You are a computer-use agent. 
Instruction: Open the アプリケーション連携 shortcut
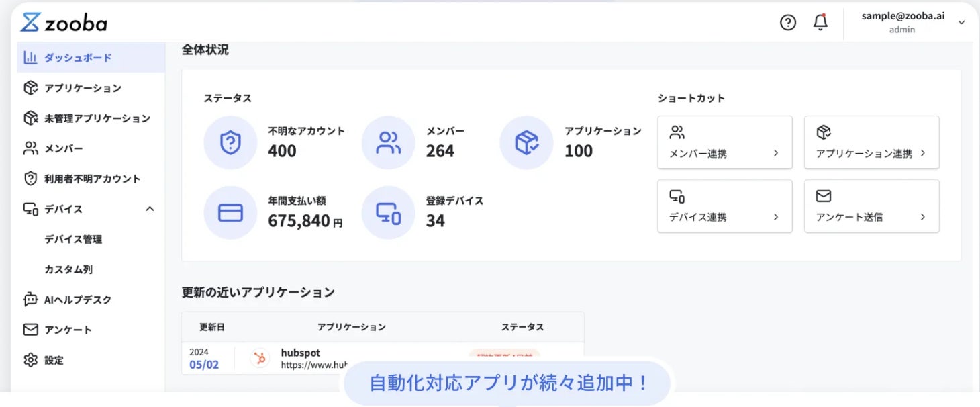(x=871, y=142)
